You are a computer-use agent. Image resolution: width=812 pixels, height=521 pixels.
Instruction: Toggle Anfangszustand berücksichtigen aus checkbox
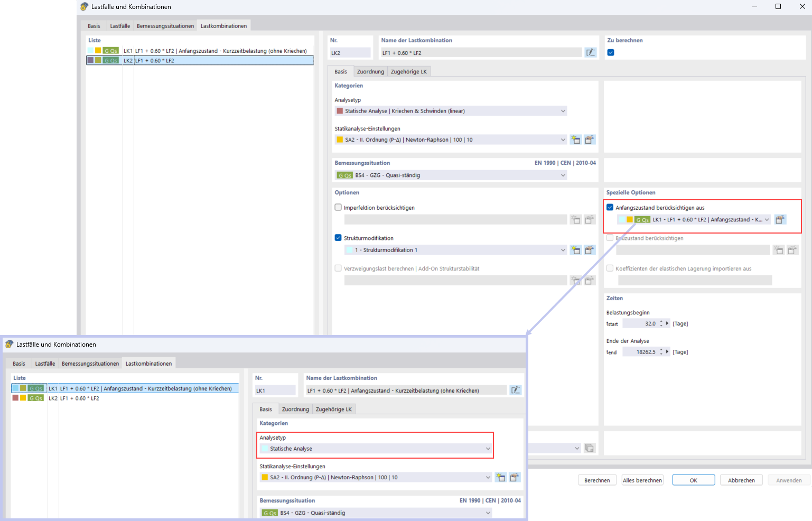610,207
